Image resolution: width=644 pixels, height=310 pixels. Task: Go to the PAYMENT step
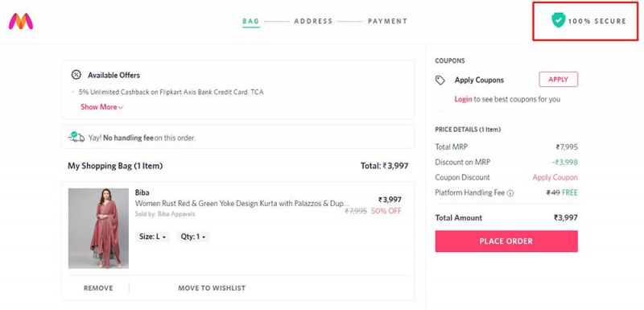click(x=387, y=21)
